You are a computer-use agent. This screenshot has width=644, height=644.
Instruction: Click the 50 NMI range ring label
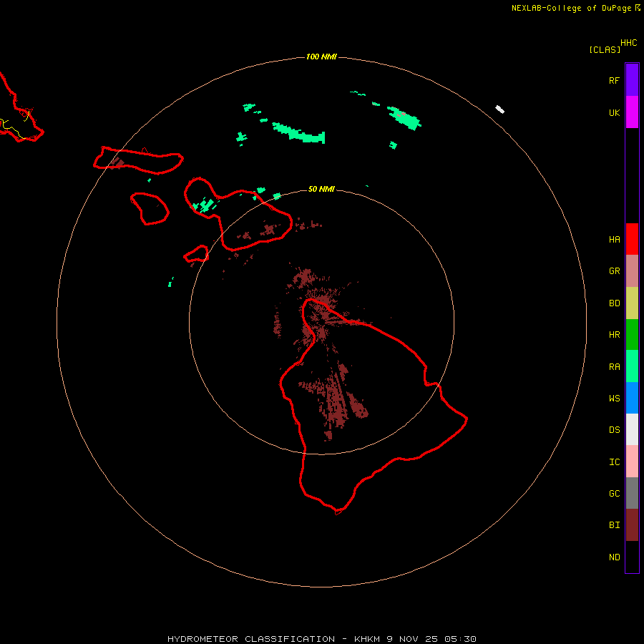321,189
